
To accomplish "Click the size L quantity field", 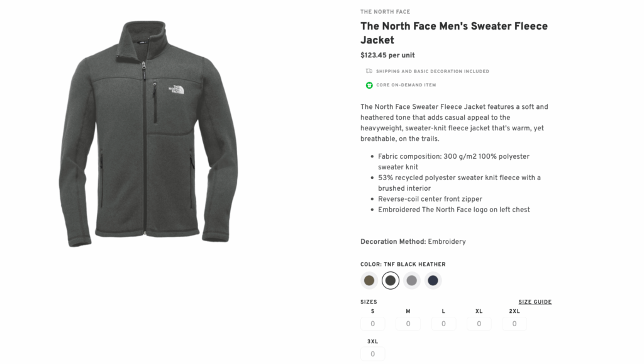I will point(443,323).
